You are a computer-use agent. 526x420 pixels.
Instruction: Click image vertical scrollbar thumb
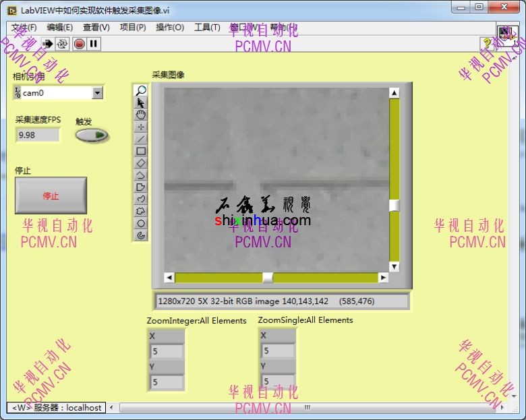[x=394, y=206]
